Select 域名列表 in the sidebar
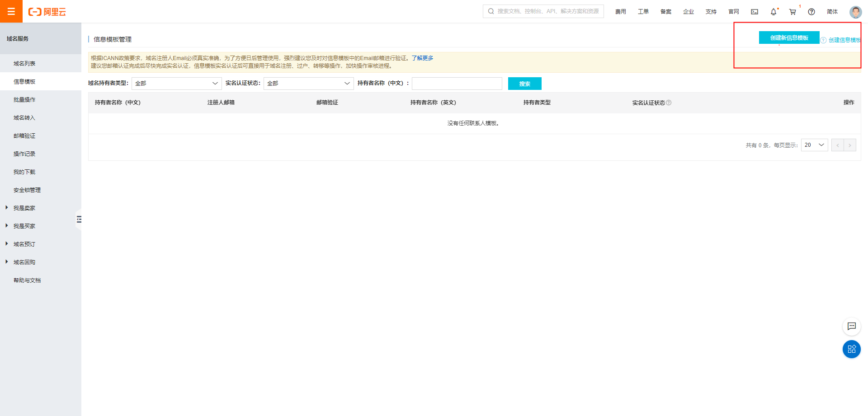Screen dimensions: 868x416 (25, 63)
